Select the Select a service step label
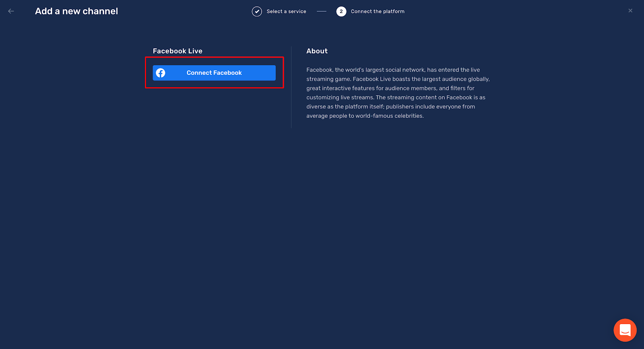 286,11
